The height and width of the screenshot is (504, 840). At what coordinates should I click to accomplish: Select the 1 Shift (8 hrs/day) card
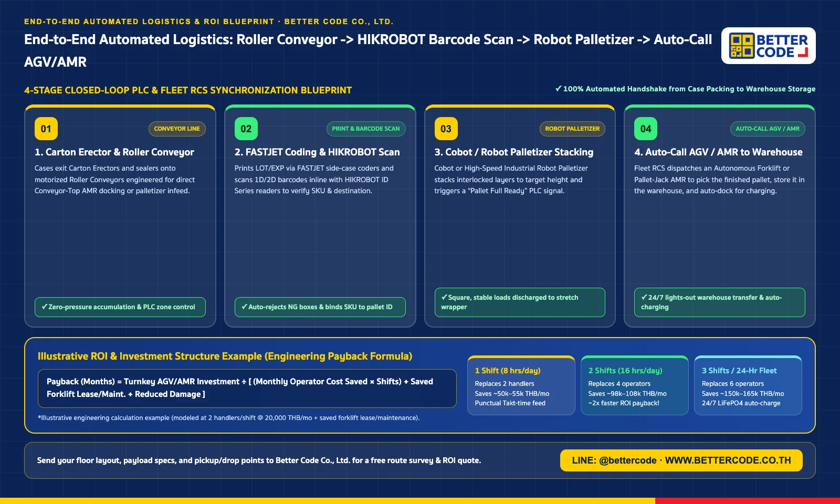tap(521, 386)
